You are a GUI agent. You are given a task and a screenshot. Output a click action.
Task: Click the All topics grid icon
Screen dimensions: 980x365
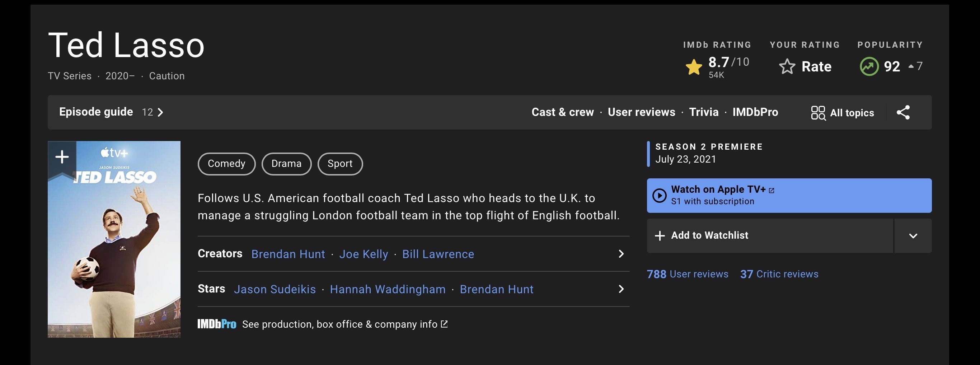tap(817, 113)
